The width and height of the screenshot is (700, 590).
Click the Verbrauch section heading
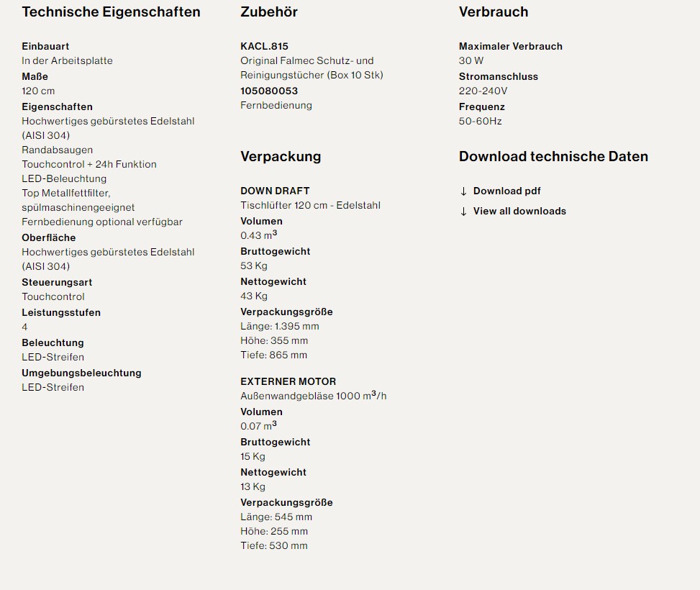click(x=493, y=12)
